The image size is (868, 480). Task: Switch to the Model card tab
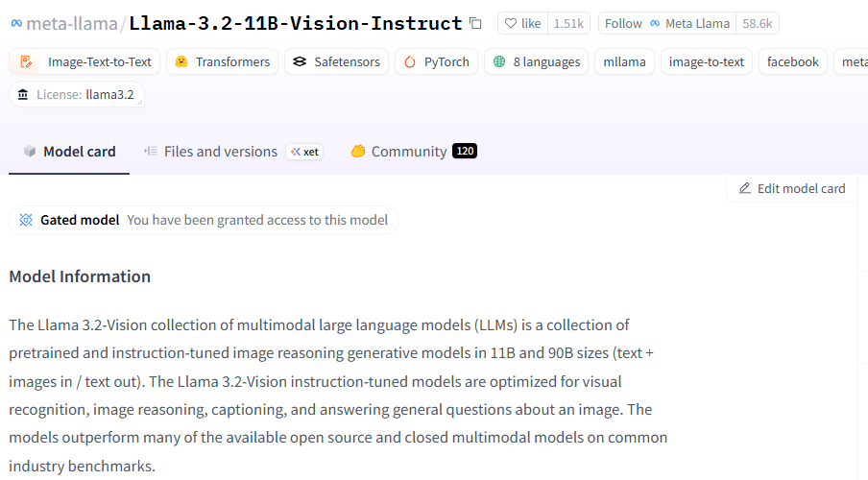pyautogui.click(x=69, y=151)
